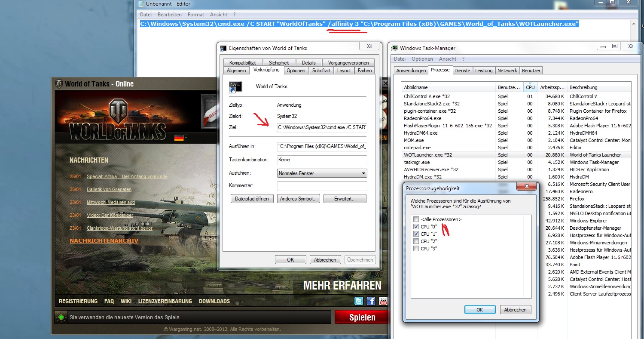
Task: Uncheck the CPU "0" checkbox
Action: (416, 227)
